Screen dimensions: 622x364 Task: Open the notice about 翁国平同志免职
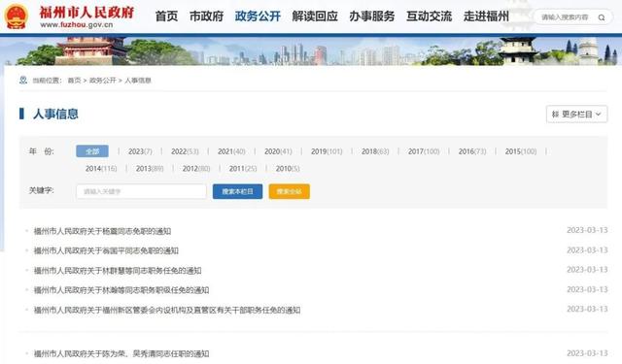click(x=106, y=250)
